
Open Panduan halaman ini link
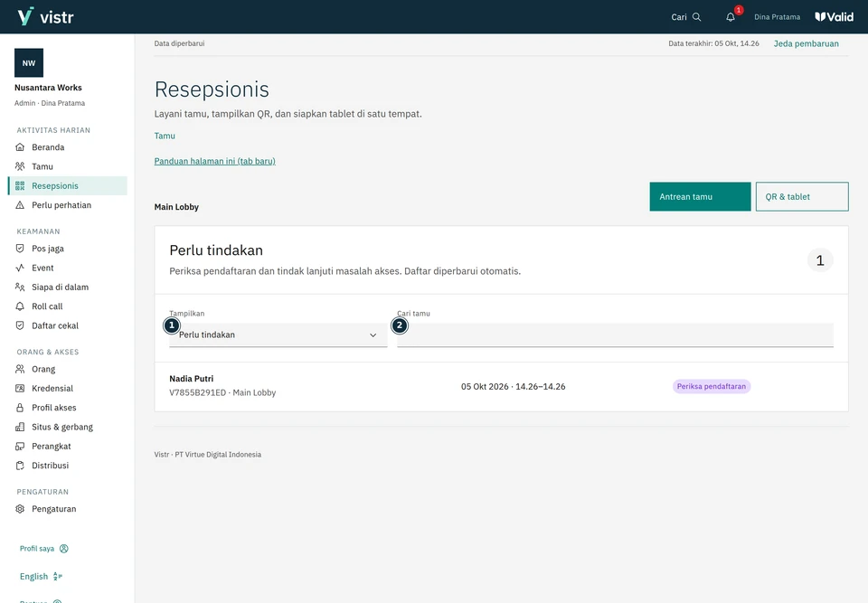click(215, 161)
